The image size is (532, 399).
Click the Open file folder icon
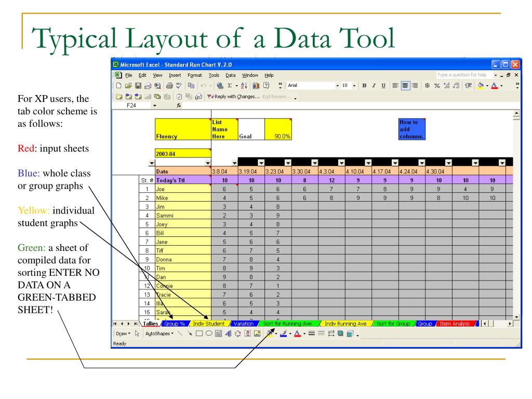[128, 86]
